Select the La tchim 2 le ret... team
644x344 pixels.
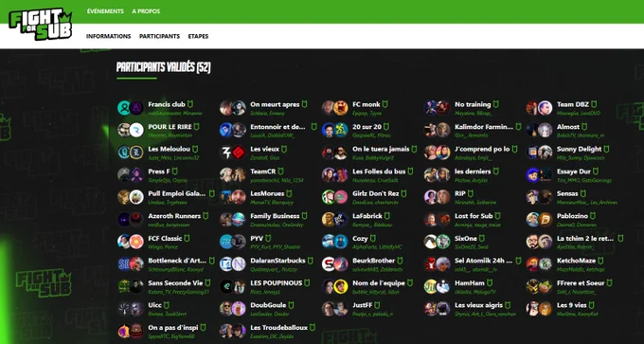(585, 239)
